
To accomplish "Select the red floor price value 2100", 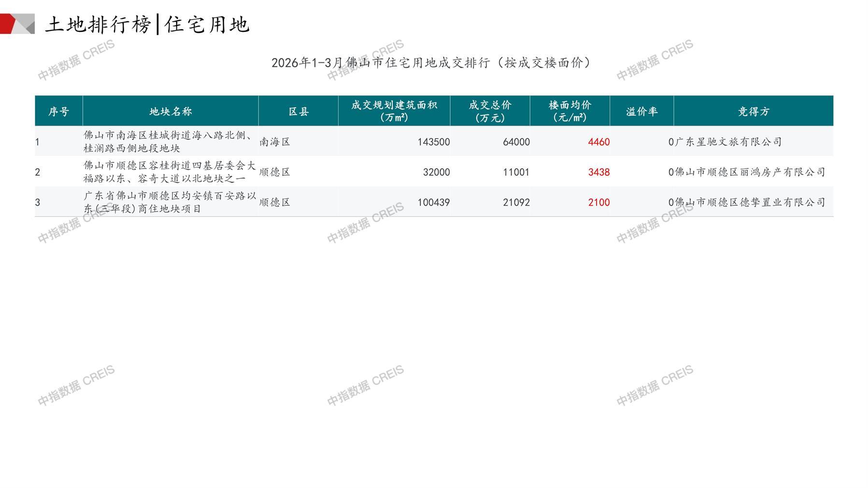I will [x=598, y=202].
